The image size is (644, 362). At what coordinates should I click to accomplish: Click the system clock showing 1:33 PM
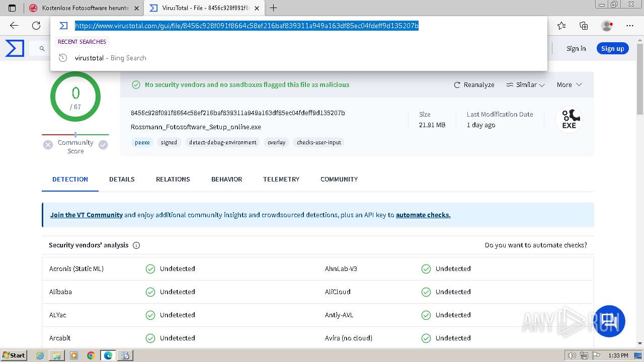point(618,355)
